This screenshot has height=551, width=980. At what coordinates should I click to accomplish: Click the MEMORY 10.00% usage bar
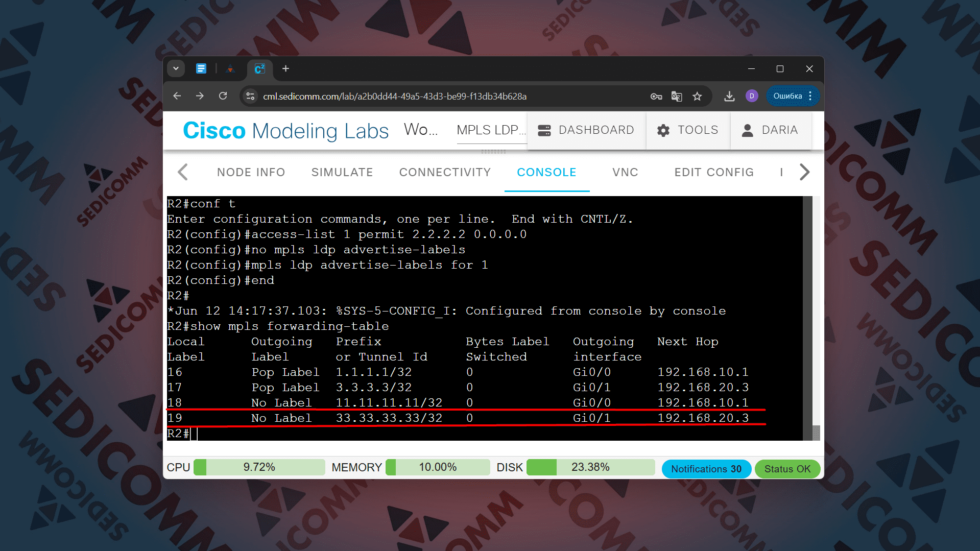[438, 467]
